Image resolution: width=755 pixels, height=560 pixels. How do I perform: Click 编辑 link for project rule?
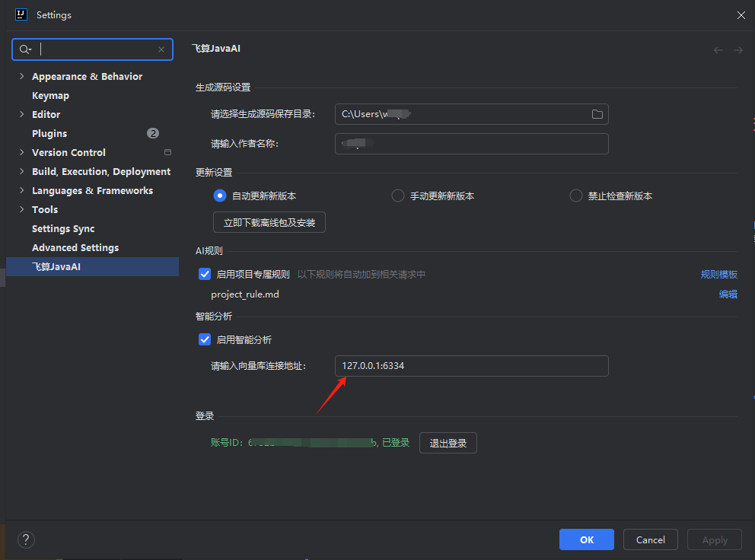point(728,294)
